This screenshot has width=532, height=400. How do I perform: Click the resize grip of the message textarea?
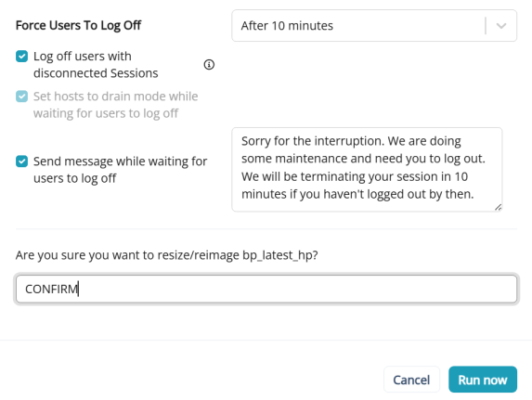(498, 207)
